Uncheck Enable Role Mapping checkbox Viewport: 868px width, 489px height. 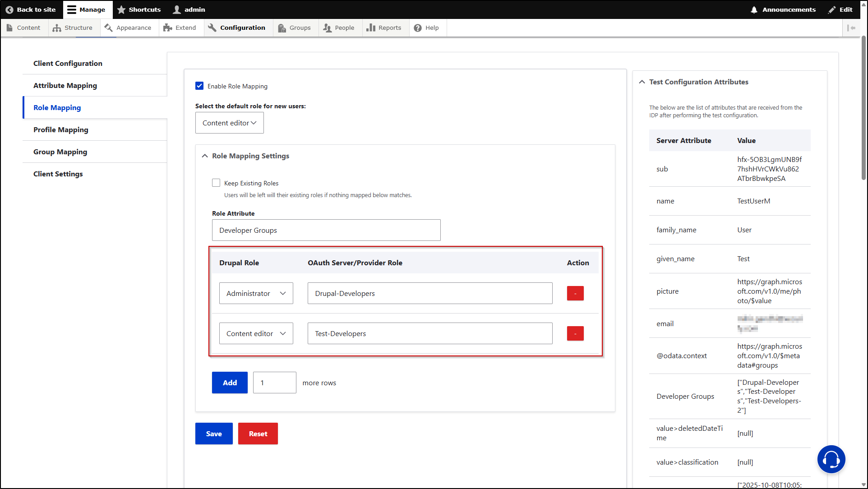(199, 86)
